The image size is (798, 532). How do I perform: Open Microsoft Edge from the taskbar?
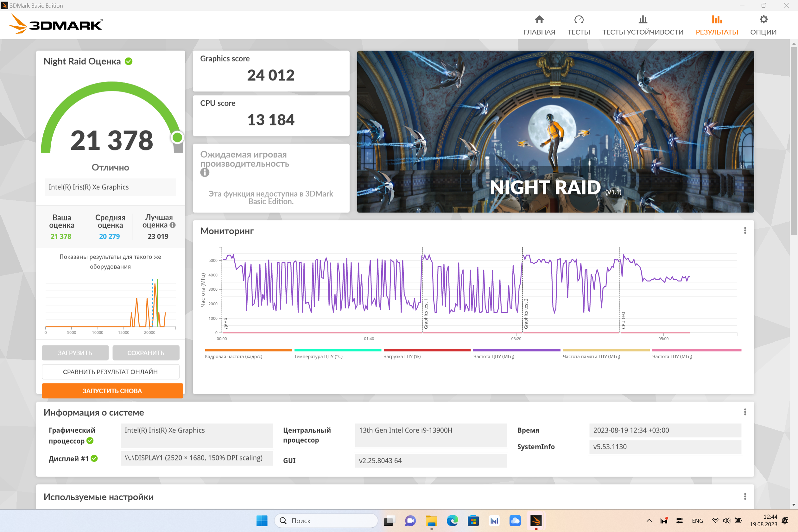(452, 521)
